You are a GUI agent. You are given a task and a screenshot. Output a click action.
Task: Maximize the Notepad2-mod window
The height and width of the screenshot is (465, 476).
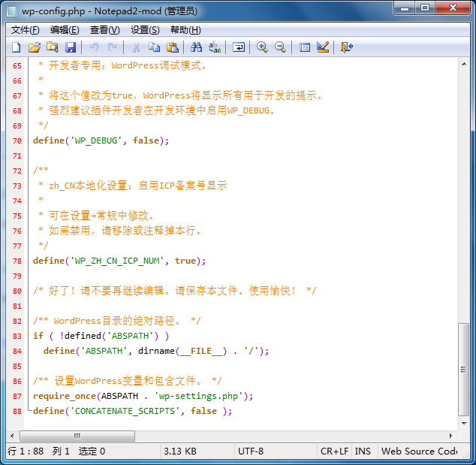click(x=425, y=8)
